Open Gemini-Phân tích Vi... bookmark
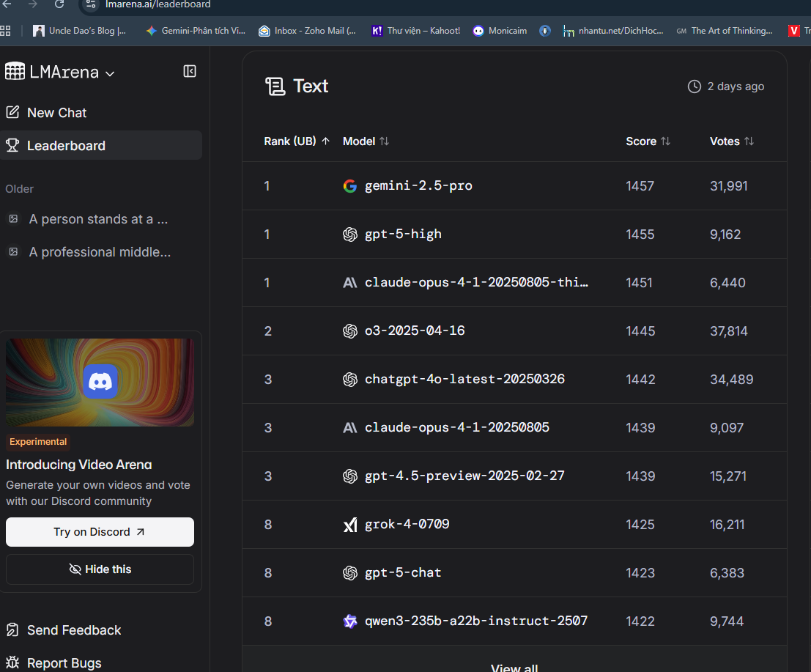The image size is (811, 672). click(196, 31)
